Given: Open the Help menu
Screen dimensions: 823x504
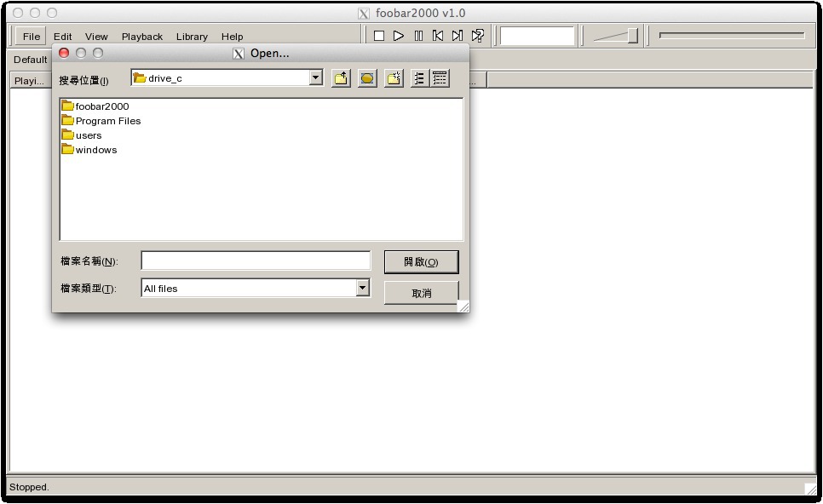Looking at the screenshot, I should click(232, 37).
